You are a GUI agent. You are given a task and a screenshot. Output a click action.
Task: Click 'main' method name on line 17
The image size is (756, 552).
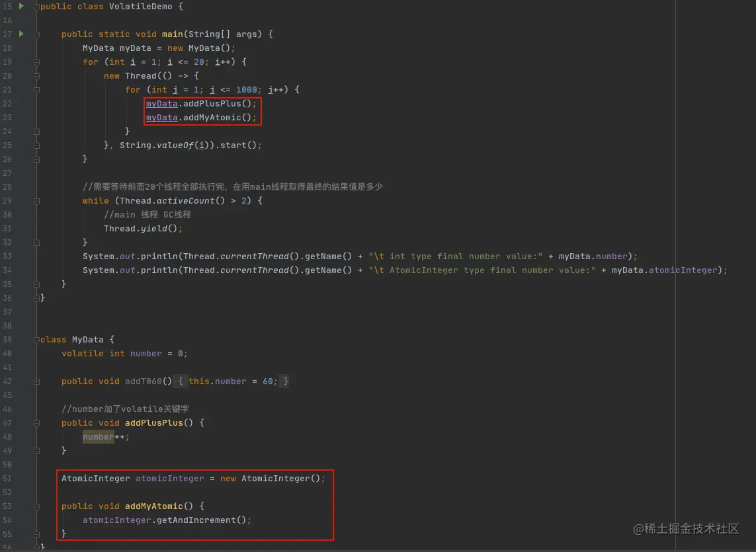pyautogui.click(x=172, y=34)
